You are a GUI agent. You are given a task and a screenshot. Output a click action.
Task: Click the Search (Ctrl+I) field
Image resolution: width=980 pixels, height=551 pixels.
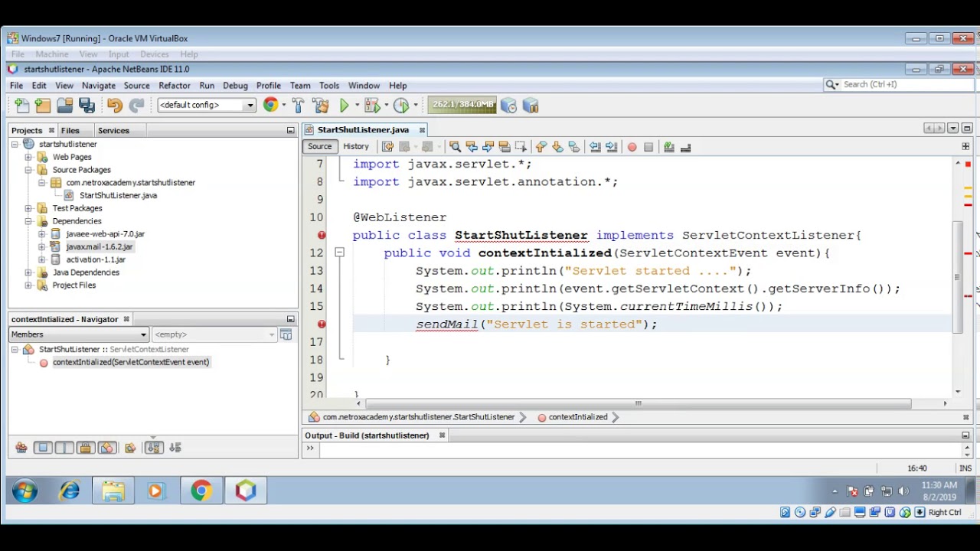(903, 85)
